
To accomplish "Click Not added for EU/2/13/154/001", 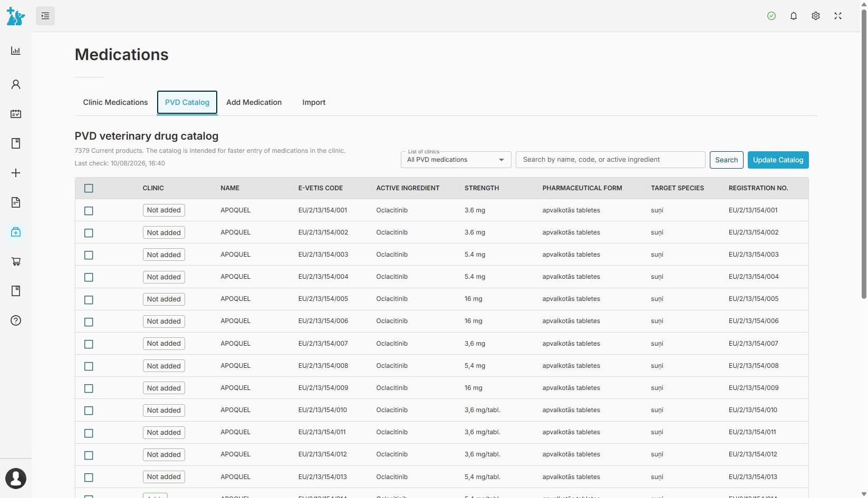I will click(x=164, y=210).
